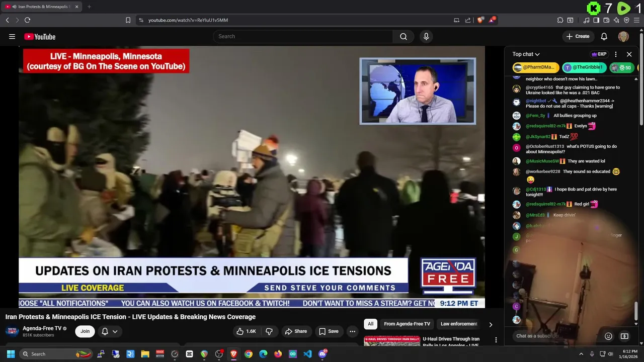Open the 0XP points button in chat
Screen dimensions: 644x362
[599, 54]
